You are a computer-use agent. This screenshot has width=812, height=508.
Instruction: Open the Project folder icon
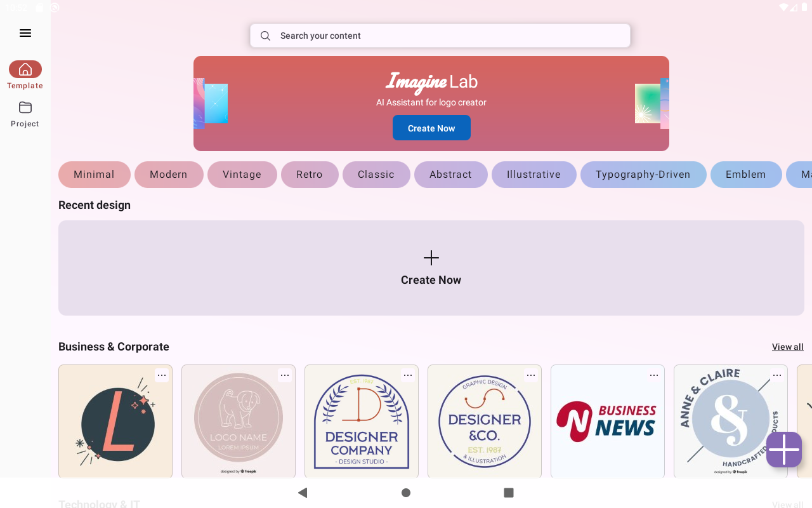pos(25,107)
